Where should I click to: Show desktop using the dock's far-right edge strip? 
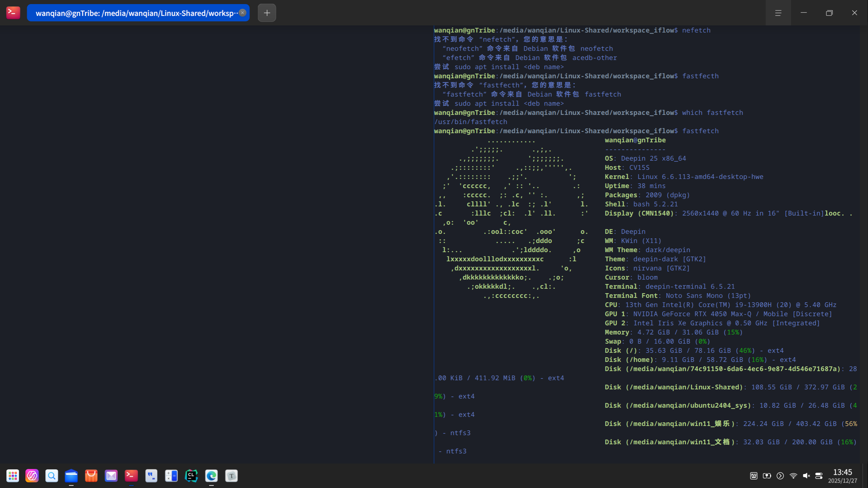[x=865, y=476]
